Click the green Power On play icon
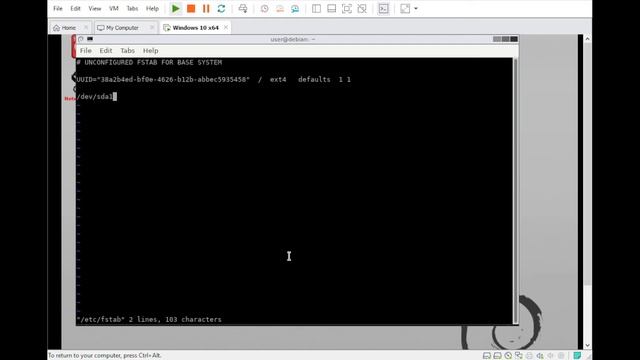640x360 pixels. click(176, 9)
